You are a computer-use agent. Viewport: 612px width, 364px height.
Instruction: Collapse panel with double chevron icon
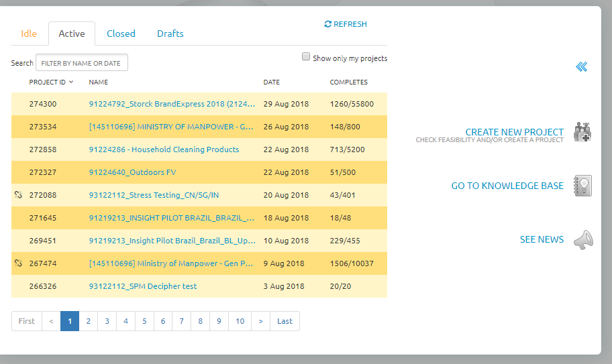pyautogui.click(x=582, y=66)
